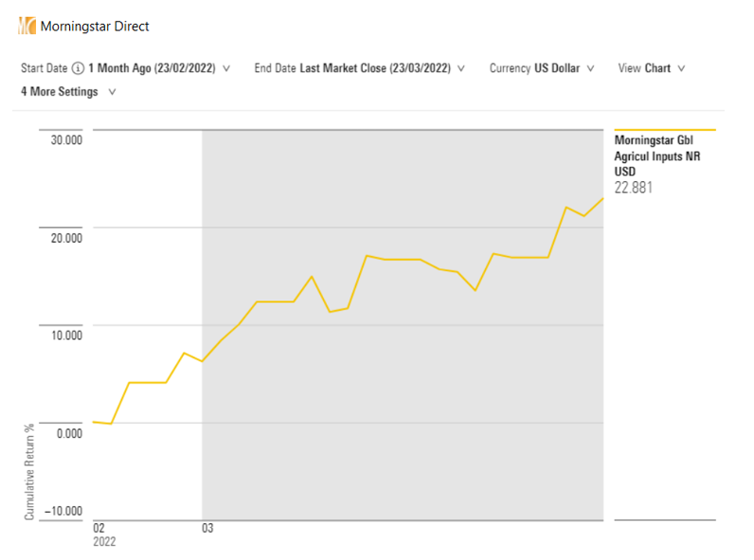Click the Start Date info icon
754x560 pixels.
point(78,68)
